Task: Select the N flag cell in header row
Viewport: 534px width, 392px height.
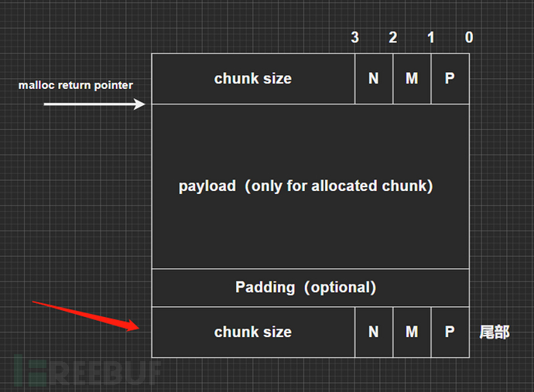Action: [374, 79]
